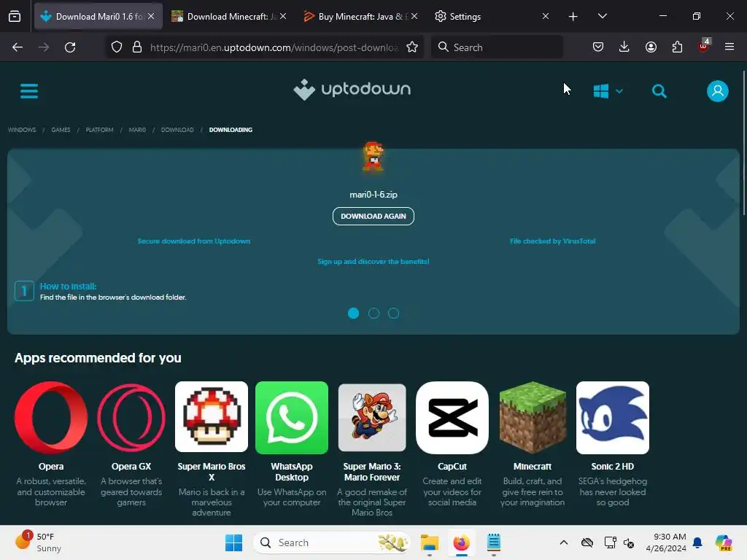The height and width of the screenshot is (560, 747).
Task: Open a new browser tab
Action: point(573,17)
